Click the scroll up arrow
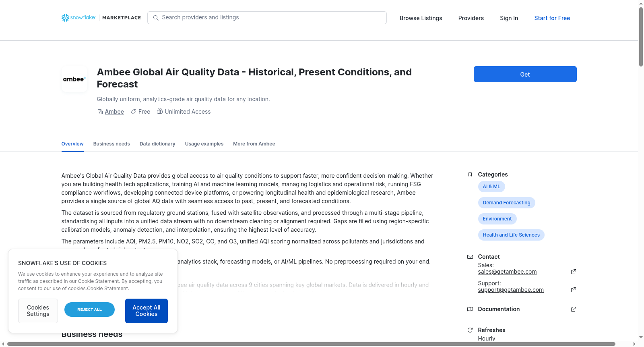 point(641,3)
